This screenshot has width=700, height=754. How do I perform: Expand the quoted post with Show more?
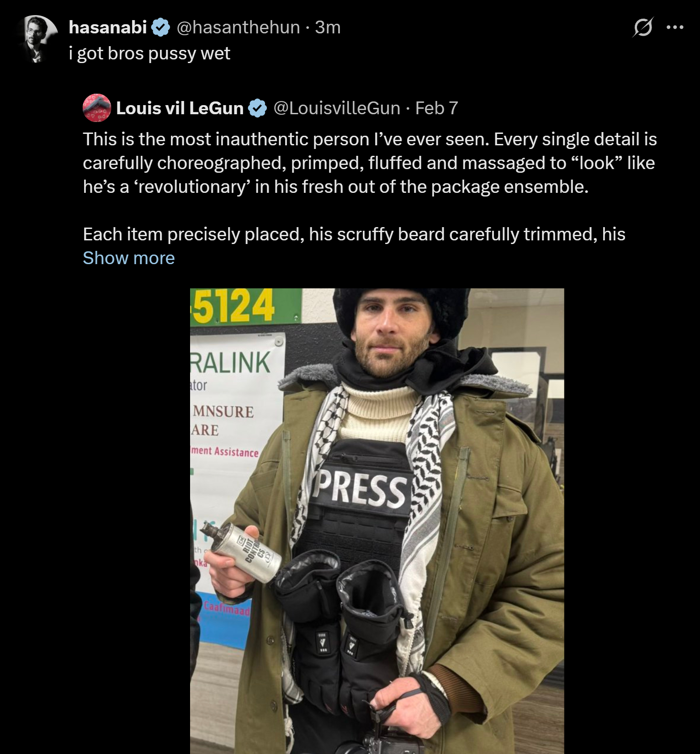click(x=129, y=258)
